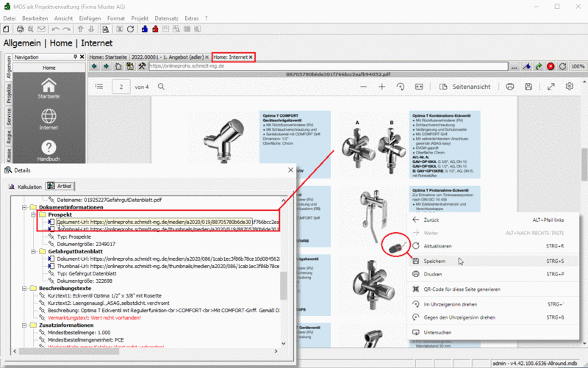Click the refresh icon in main toolbar

(x=131, y=29)
